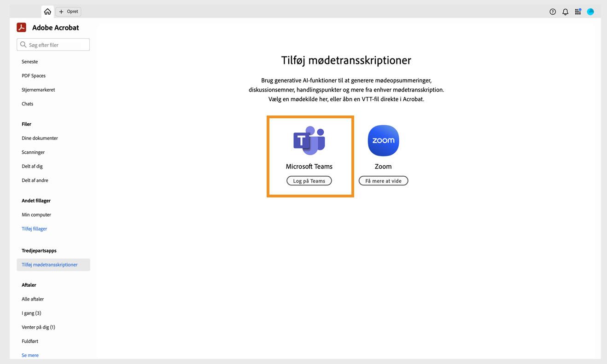Open the user profile avatar
This screenshot has height=364, width=607.
590,12
